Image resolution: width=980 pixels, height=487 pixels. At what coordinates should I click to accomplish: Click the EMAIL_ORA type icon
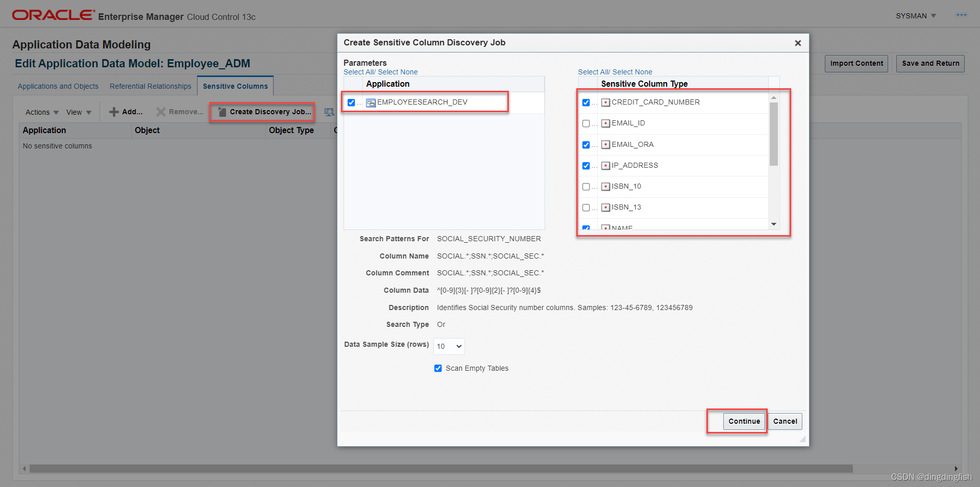pos(606,145)
